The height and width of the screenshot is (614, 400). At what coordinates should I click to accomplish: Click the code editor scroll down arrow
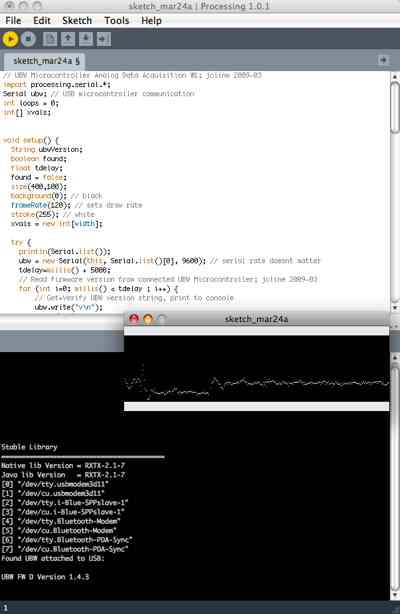pos(395,308)
